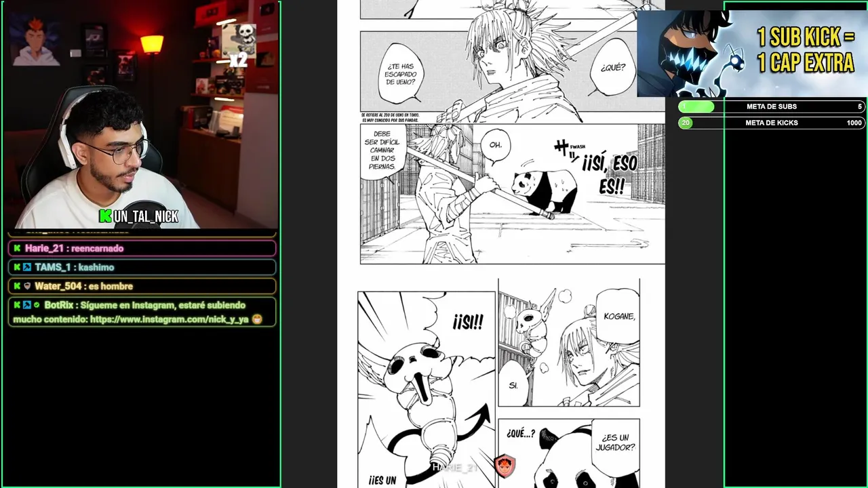Click the '¡¡Sí!!' text above the skull creature
868x488 pixels.
click(468, 322)
